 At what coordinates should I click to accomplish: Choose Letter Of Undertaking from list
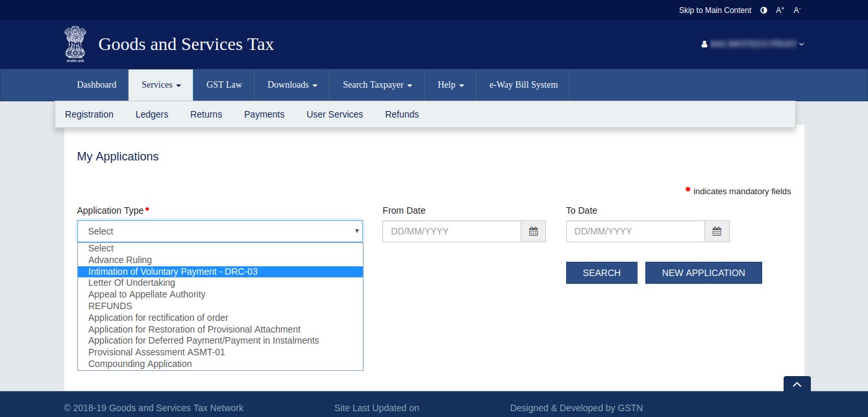pos(132,283)
